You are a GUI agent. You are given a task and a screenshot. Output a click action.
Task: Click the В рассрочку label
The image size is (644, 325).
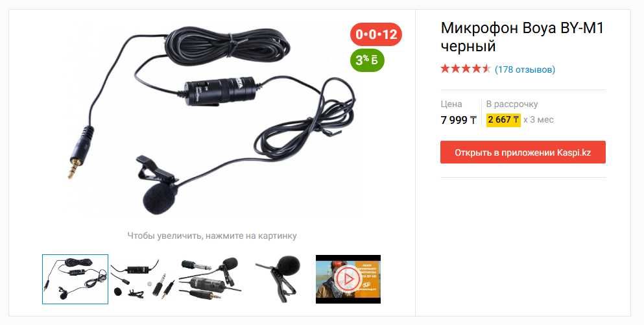pyautogui.click(x=512, y=104)
